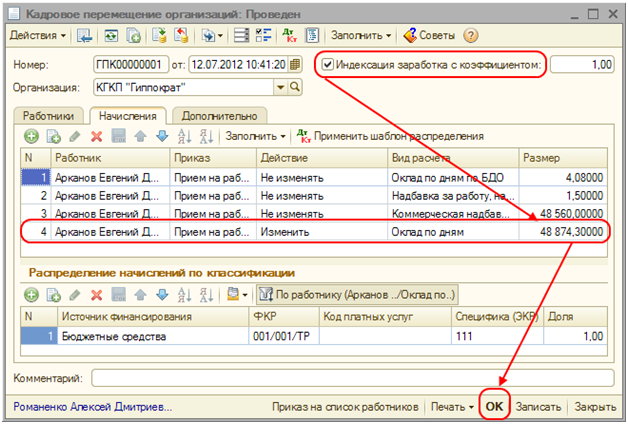This screenshot has width=628, height=424.
Task: Toggle the Индексация заработка с коэффициентом checkbox
Action: tap(328, 65)
